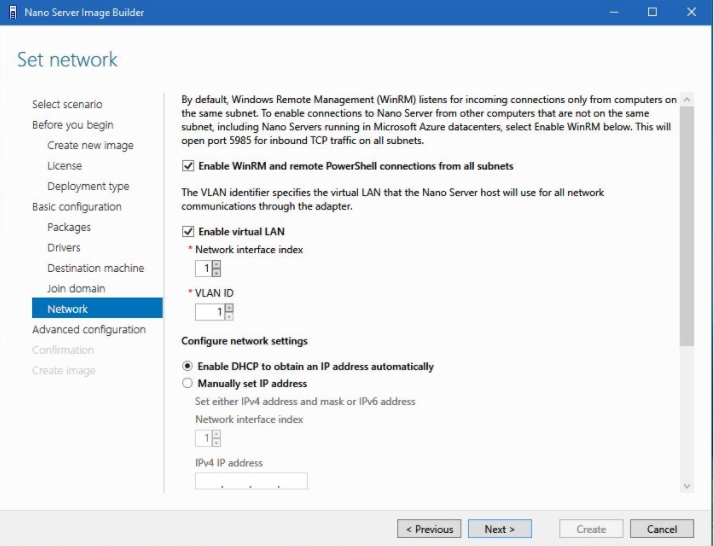Open the Create new image step
Image resolution: width=714 pixels, height=546 pixels.
coord(90,145)
